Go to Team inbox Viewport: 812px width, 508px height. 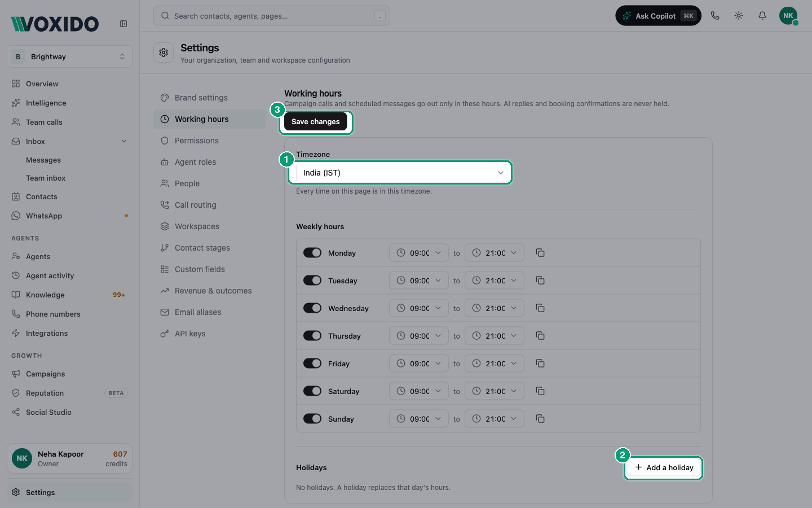(x=46, y=178)
